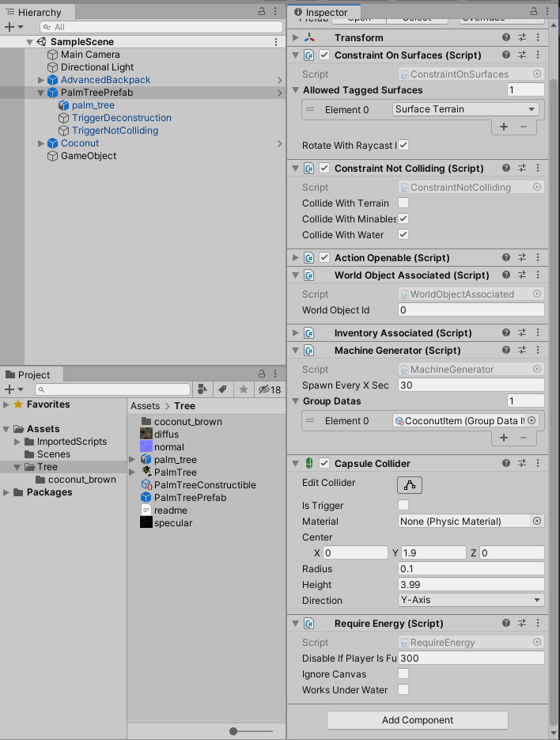Select PalmTreeConstructible asset

point(205,484)
